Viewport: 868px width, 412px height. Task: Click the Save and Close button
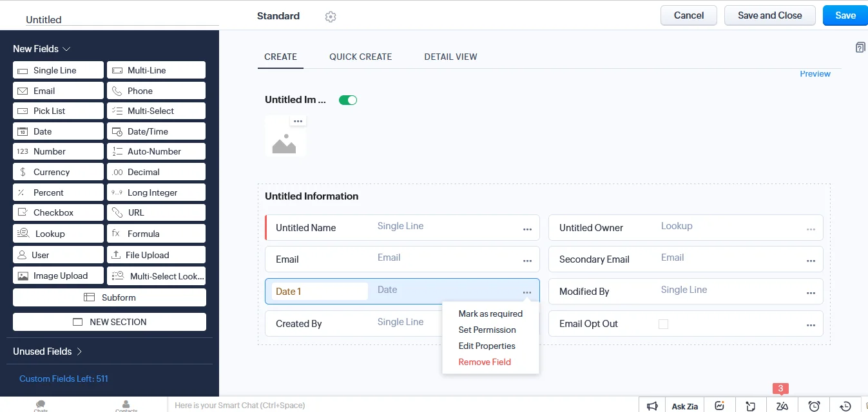769,15
